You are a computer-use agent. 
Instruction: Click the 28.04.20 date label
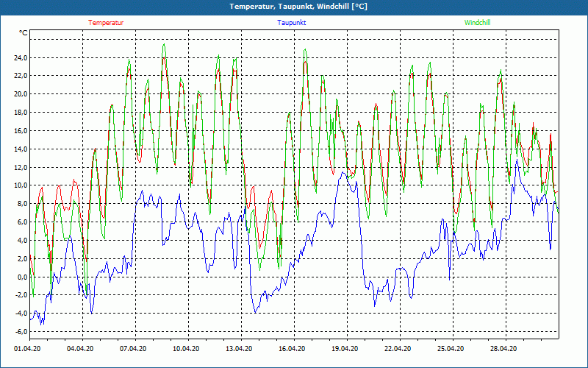coord(503,349)
